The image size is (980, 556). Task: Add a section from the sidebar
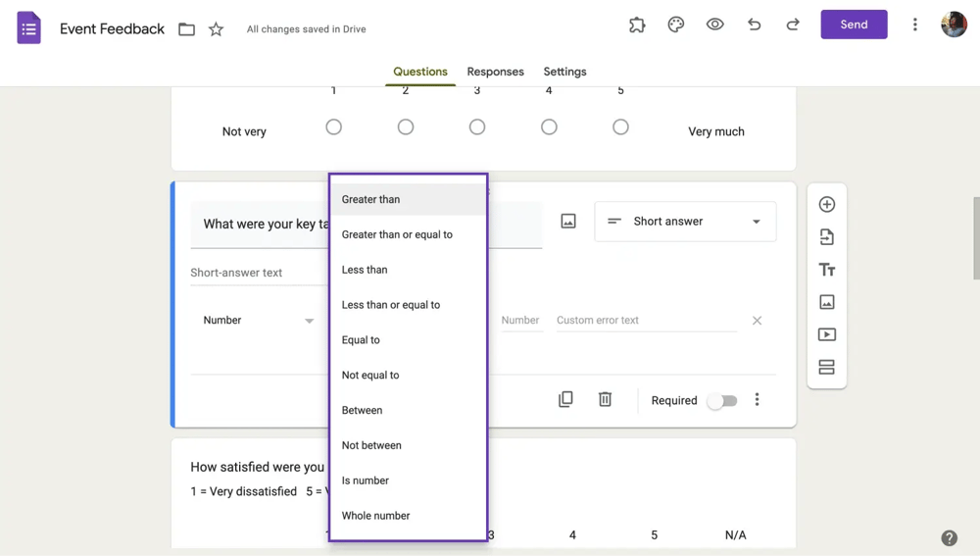pyautogui.click(x=826, y=368)
